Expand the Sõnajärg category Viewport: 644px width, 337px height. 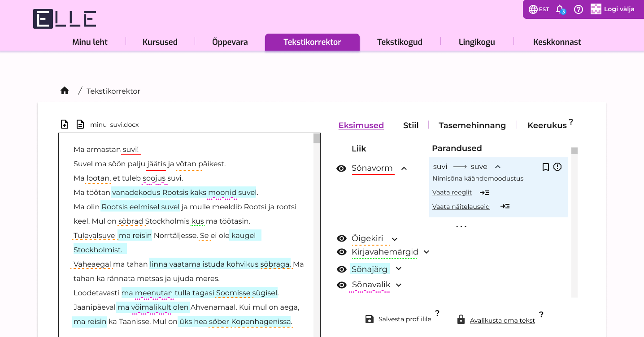point(399,269)
